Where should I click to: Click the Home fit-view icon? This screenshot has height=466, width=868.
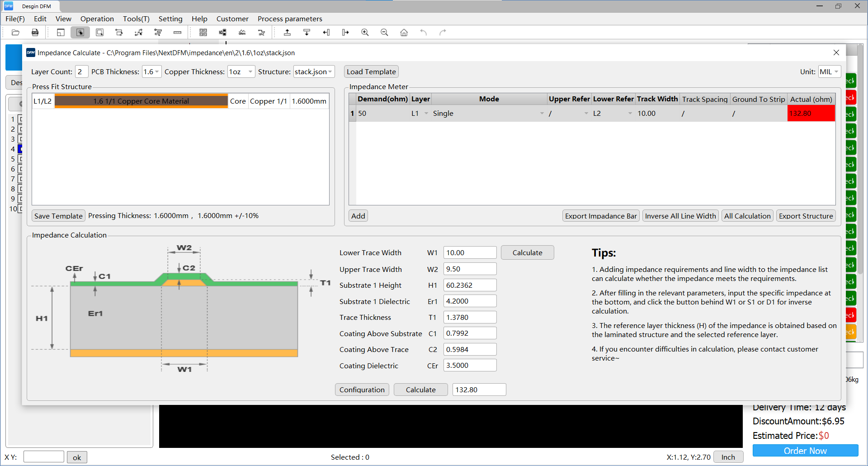click(404, 32)
